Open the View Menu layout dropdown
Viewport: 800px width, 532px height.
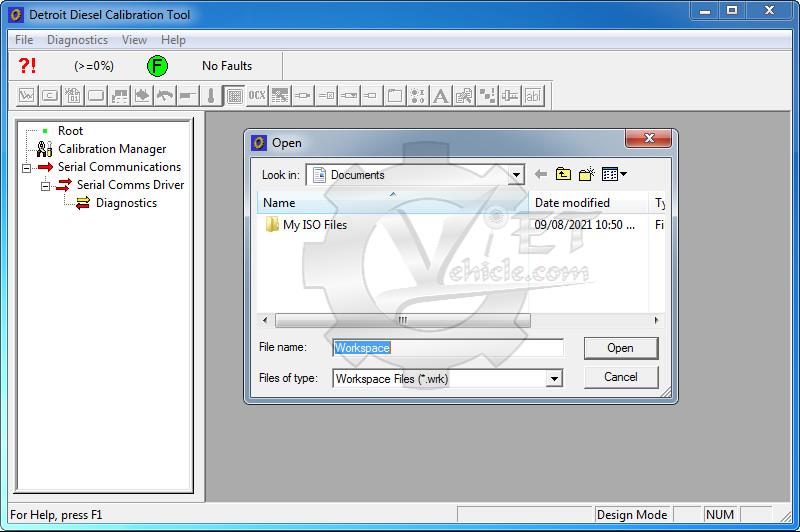coord(614,175)
